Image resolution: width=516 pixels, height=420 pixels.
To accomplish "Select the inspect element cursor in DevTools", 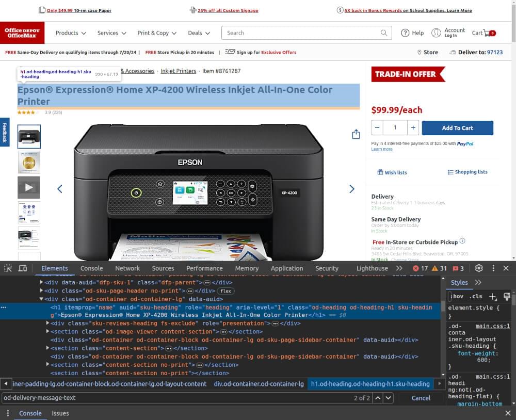I will pos(8,268).
